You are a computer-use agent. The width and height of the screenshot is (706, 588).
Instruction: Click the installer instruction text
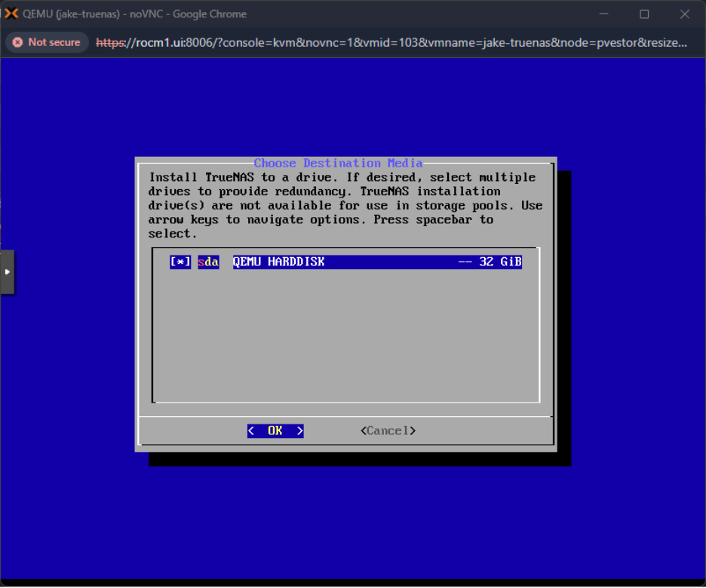[x=345, y=205]
